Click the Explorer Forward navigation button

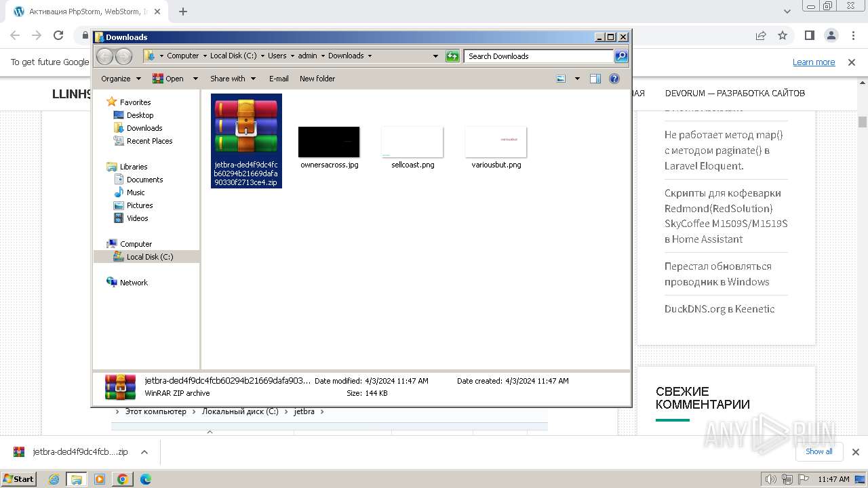tap(124, 56)
